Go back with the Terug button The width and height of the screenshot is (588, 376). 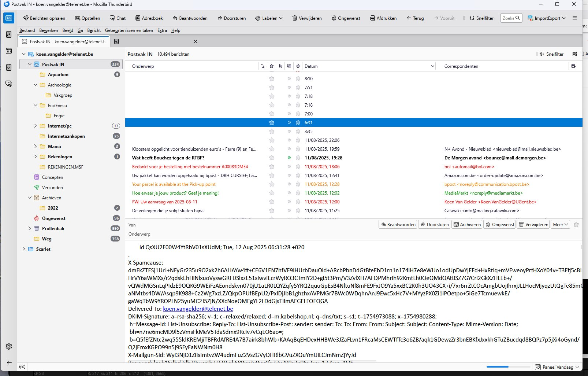pos(415,18)
